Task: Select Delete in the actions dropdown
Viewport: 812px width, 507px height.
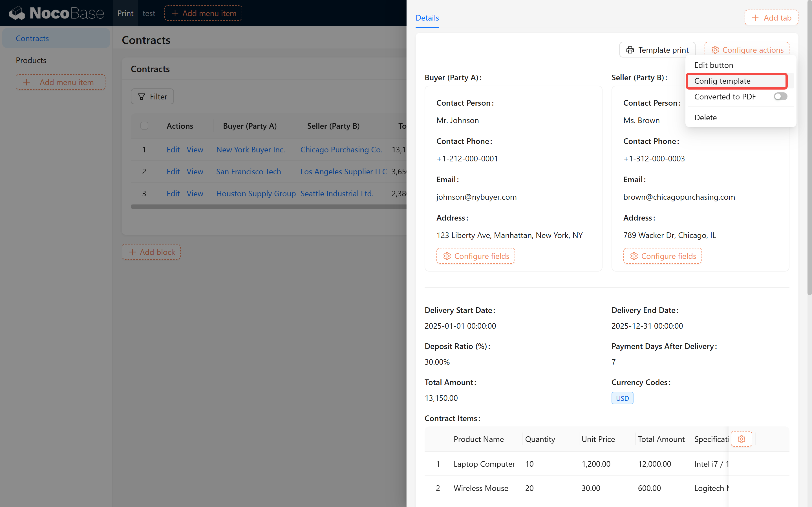Action: click(x=705, y=117)
